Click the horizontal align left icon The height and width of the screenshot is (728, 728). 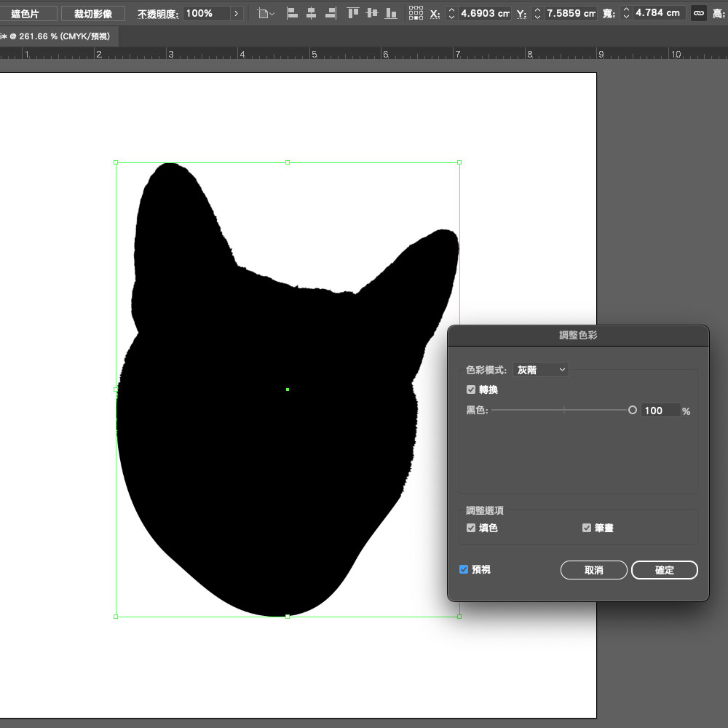292,13
